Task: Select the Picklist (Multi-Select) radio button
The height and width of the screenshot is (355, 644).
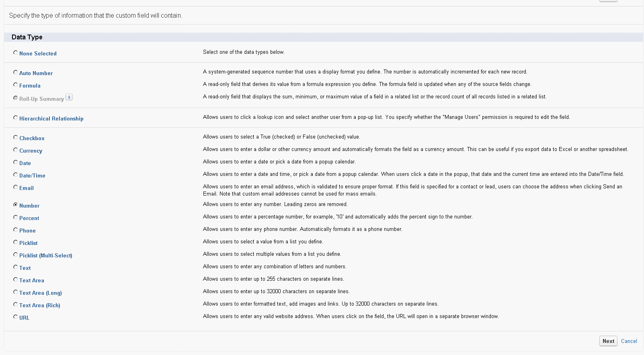Action: [15, 255]
